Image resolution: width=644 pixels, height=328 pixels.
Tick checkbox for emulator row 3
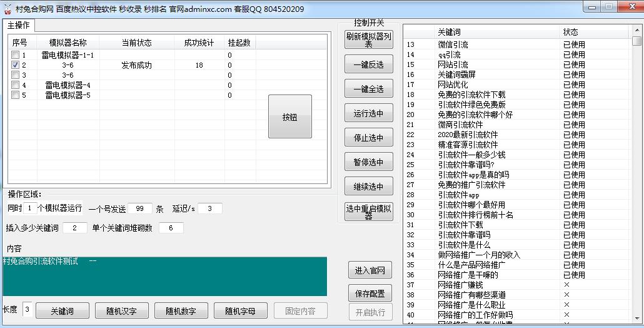(15, 75)
